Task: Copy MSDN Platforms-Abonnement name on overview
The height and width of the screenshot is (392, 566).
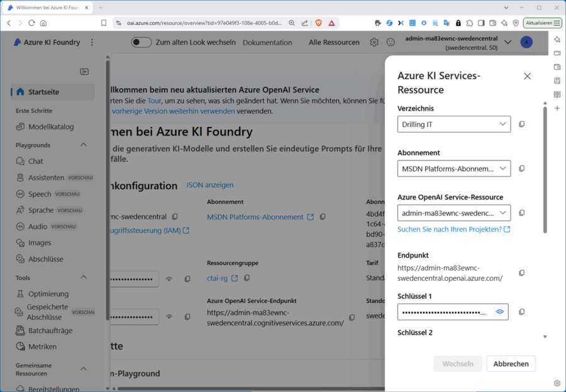Action: (x=323, y=217)
